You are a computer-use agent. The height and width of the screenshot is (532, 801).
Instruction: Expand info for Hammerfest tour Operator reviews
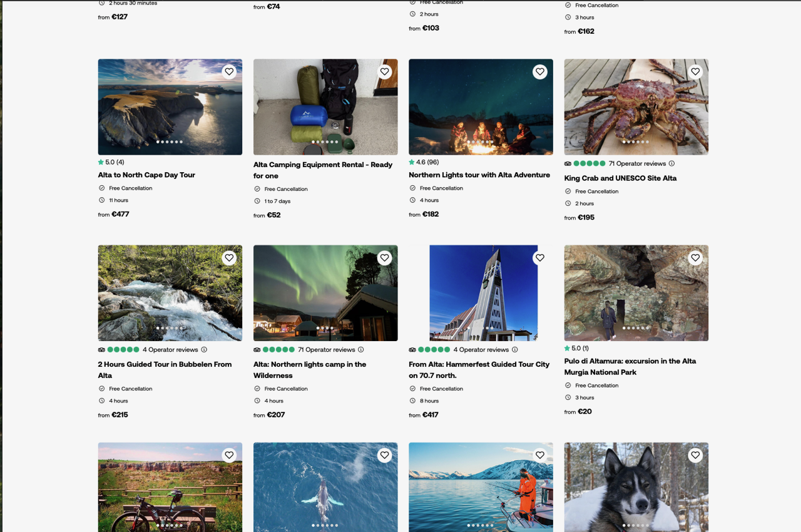tap(515, 350)
